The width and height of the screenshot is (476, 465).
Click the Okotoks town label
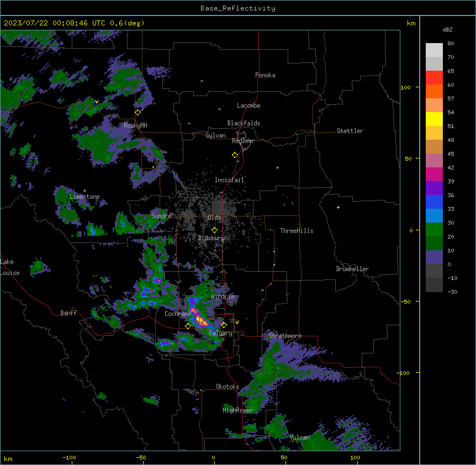228,387
